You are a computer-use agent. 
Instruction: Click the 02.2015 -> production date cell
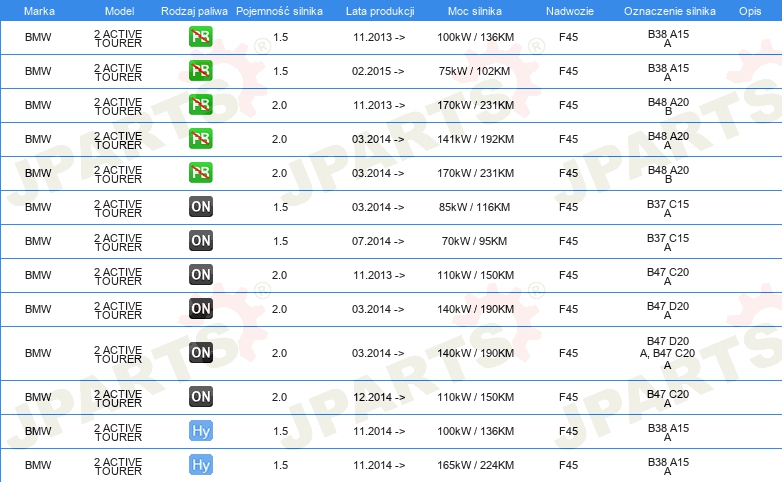378,71
